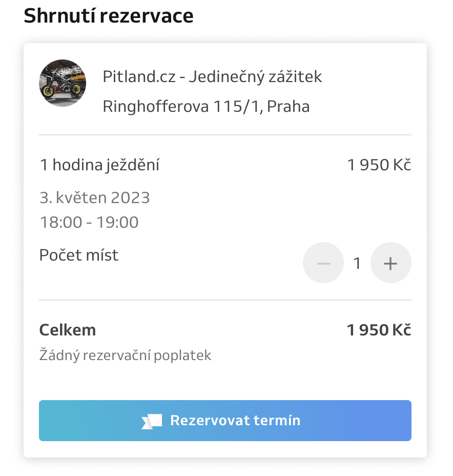Click the 1 950 Kč service price
The height and width of the screenshot is (476, 453).
[379, 165]
